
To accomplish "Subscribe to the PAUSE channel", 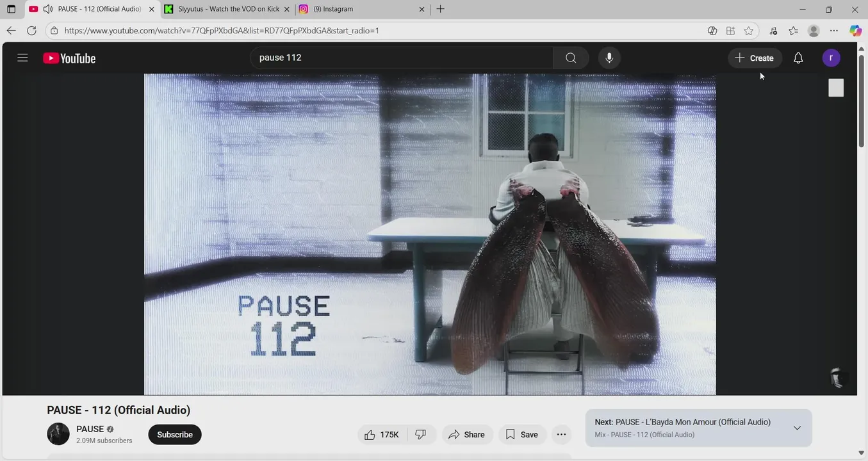I will [x=175, y=435].
